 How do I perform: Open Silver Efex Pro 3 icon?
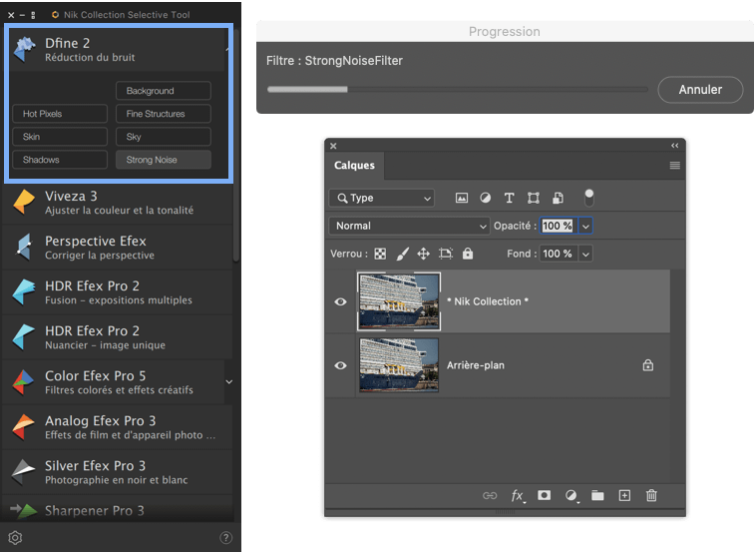(23, 472)
